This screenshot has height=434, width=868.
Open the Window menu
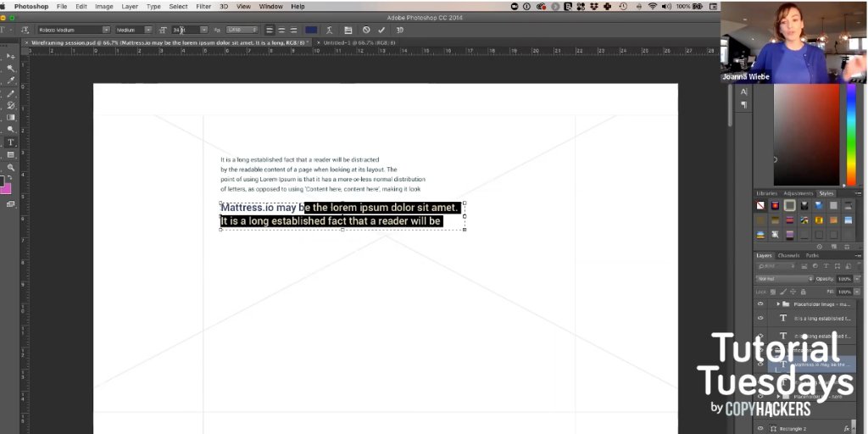tap(270, 7)
